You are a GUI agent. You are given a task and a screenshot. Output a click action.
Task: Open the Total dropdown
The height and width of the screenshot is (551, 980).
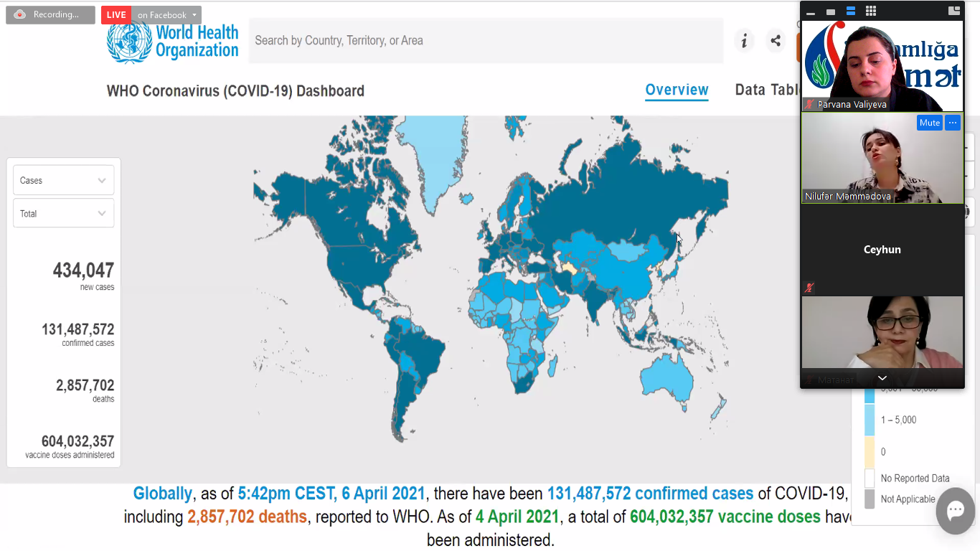click(x=63, y=214)
